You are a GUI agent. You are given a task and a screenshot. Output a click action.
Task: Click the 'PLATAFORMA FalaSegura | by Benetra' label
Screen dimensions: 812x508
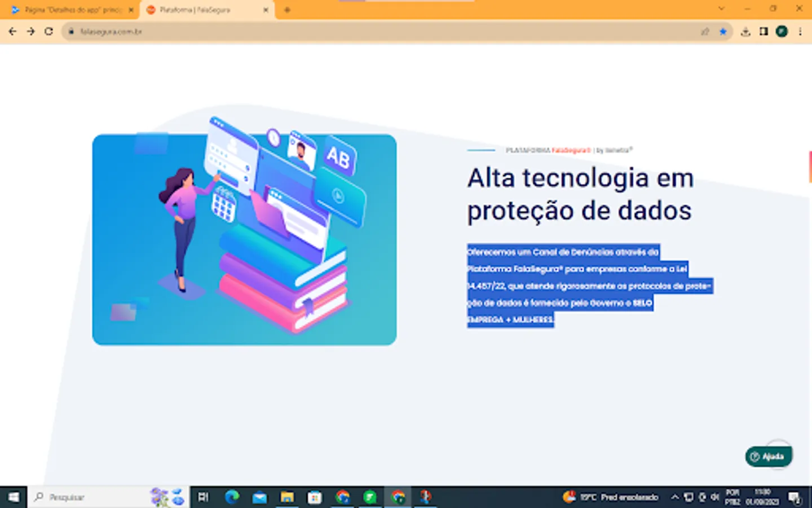click(x=569, y=150)
